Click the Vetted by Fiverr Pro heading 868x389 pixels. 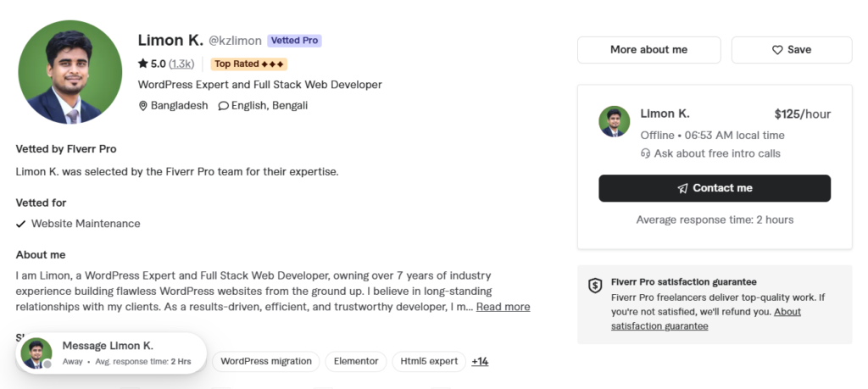point(66,149)
